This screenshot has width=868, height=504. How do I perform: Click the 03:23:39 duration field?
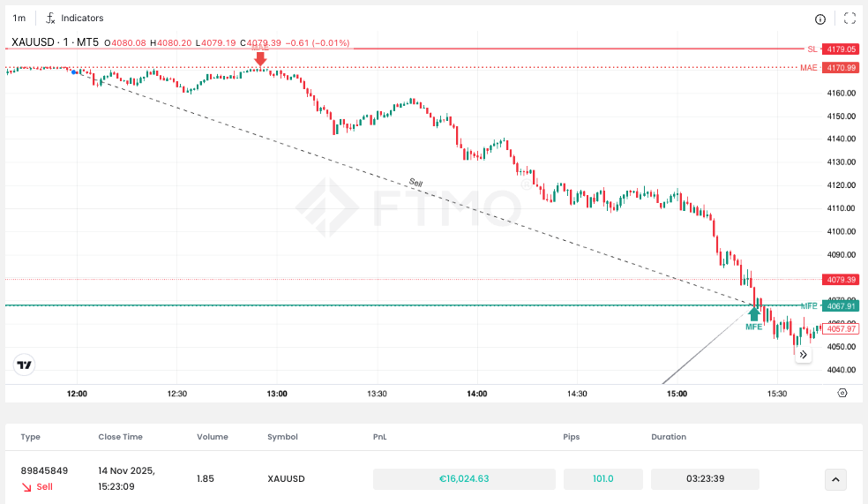pyautogui.click(x=704, y=479)
